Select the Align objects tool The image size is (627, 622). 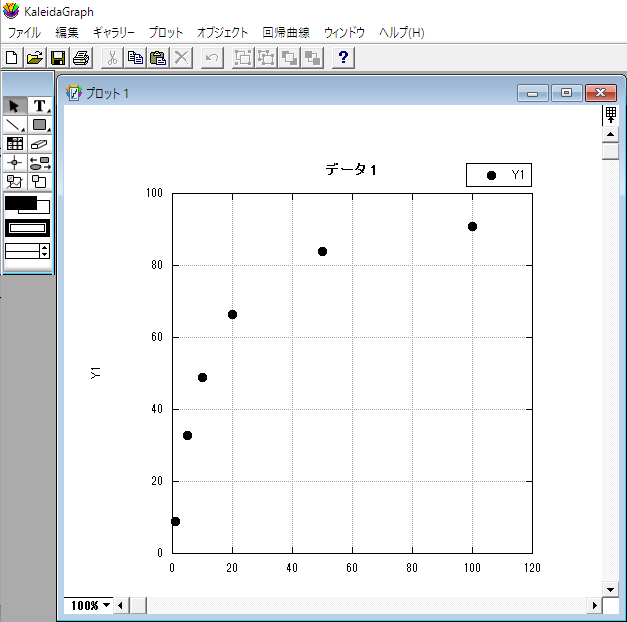(40, 182)
